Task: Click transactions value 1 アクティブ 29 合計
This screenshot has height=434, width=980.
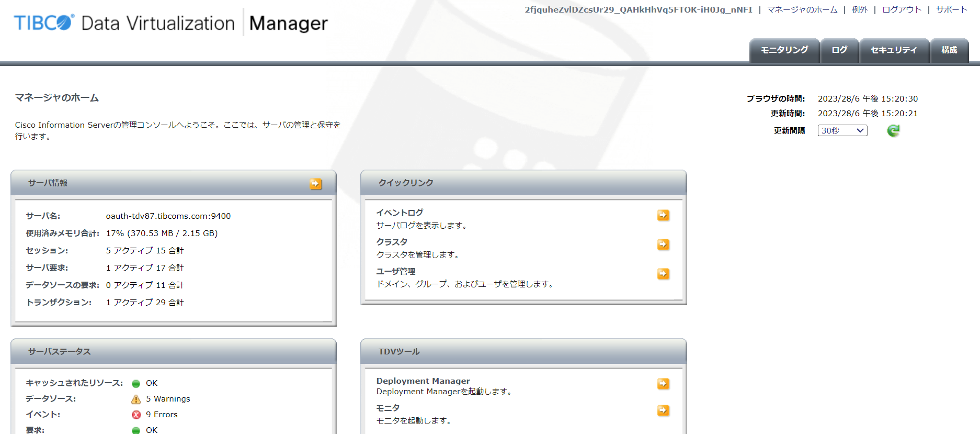Action: point(145,303)
